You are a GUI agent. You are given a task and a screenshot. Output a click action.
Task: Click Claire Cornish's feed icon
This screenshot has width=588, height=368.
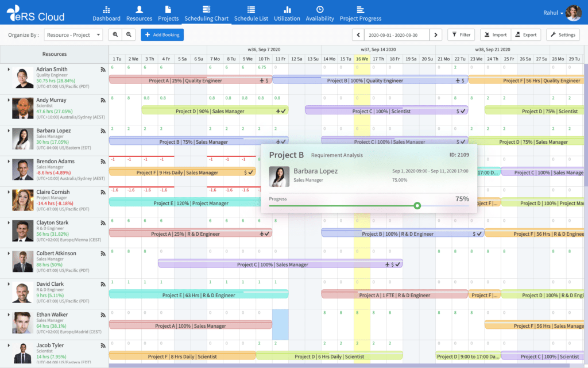tap(103, 192)
